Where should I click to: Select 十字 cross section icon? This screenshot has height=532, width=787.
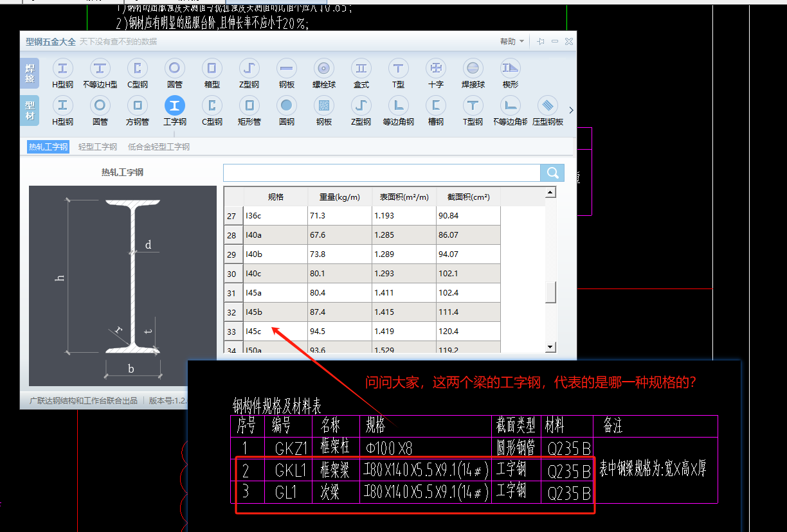tap(435, 73)
